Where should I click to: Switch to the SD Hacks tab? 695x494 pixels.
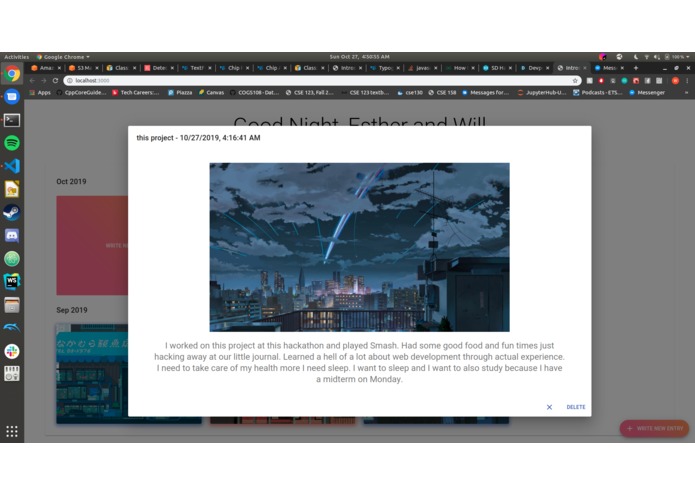498,68
